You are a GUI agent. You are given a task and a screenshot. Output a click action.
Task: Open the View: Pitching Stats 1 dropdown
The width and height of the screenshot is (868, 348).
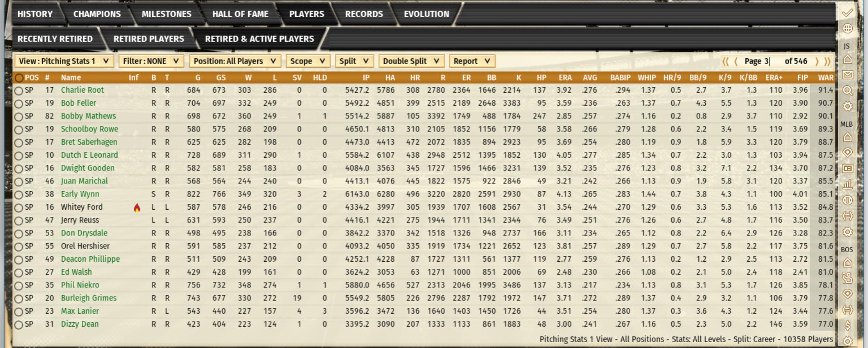tap(64, 61)
